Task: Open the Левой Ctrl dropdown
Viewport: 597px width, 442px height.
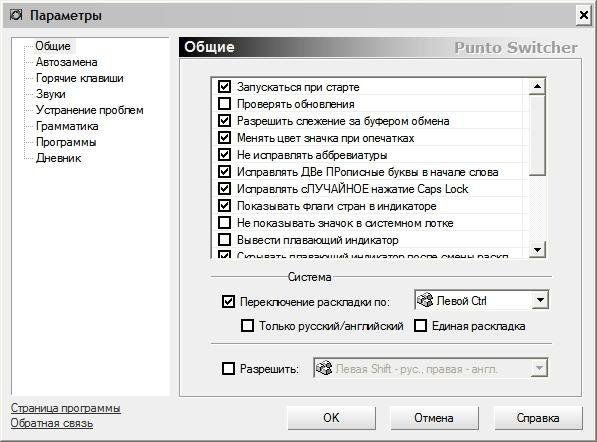Action: [540, 300]
